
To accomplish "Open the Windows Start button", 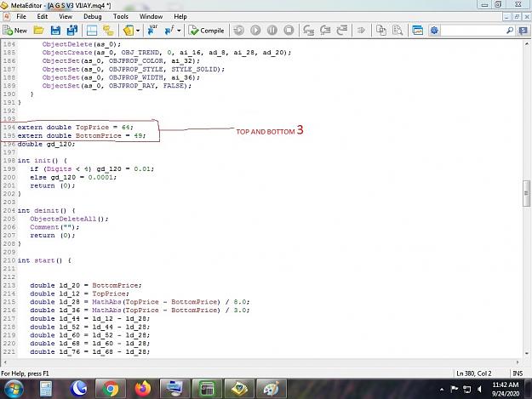I will [13, 389].
